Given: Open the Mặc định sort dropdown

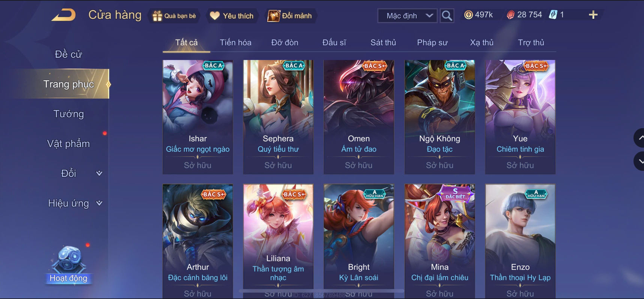Looking at the screenshot, I should click(407, 16).
